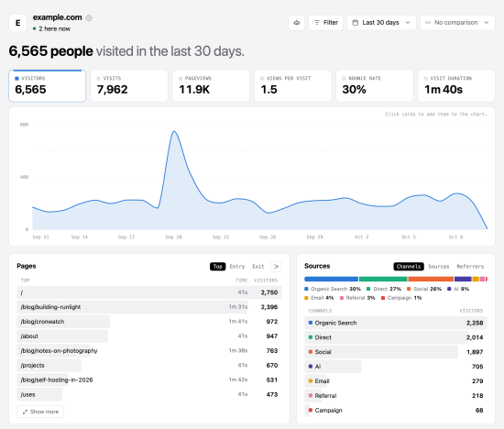Click the '2 here now' live indicator
The width and height of the screenshot is (504, 429).
click(51, 28)
